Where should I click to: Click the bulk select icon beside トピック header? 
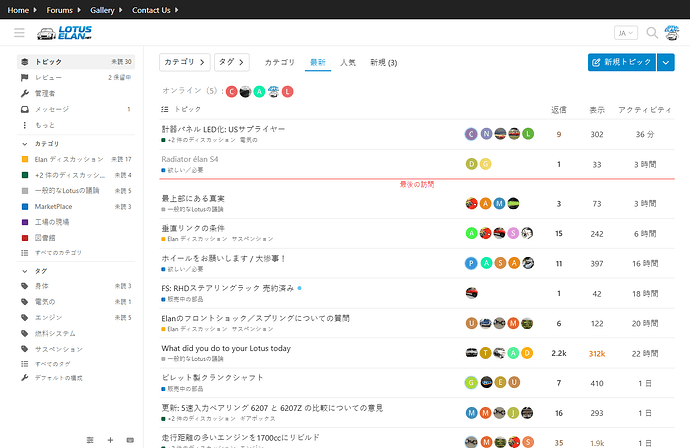click(165, 109)
